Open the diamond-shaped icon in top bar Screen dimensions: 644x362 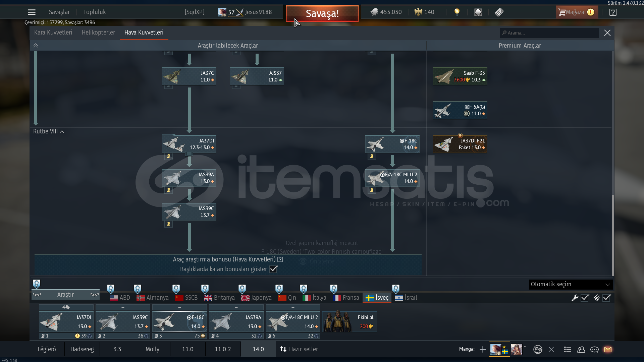tap(478, 12)
